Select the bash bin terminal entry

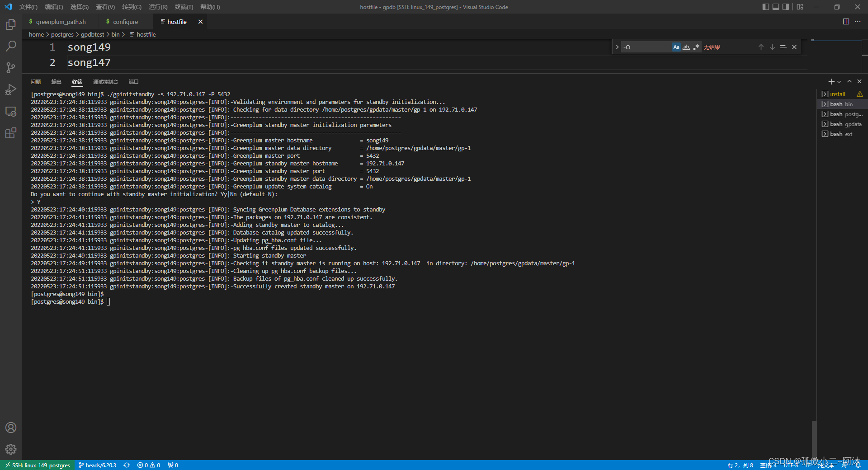coord(842,104)
